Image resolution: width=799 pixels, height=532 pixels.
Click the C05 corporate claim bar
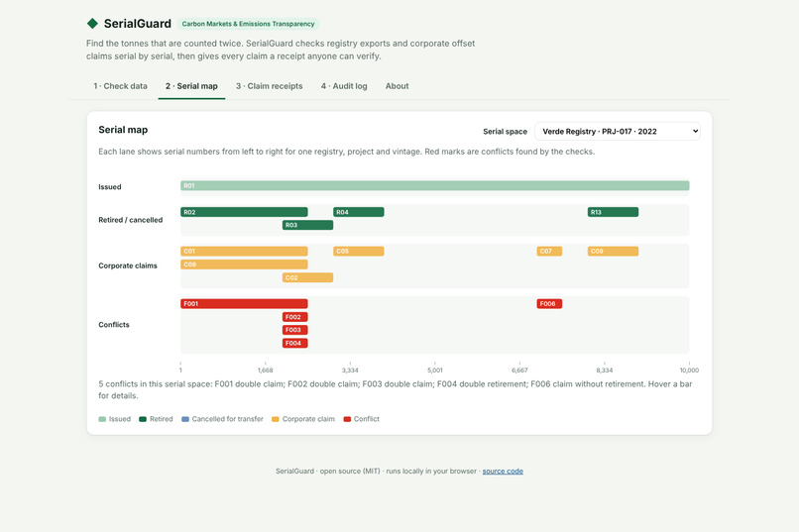click(359, 251)
